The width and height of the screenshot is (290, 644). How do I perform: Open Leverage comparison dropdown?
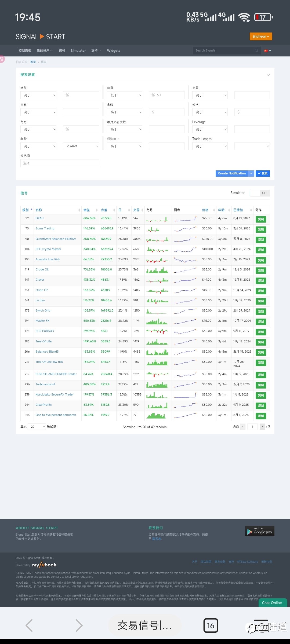coord(210,129)
